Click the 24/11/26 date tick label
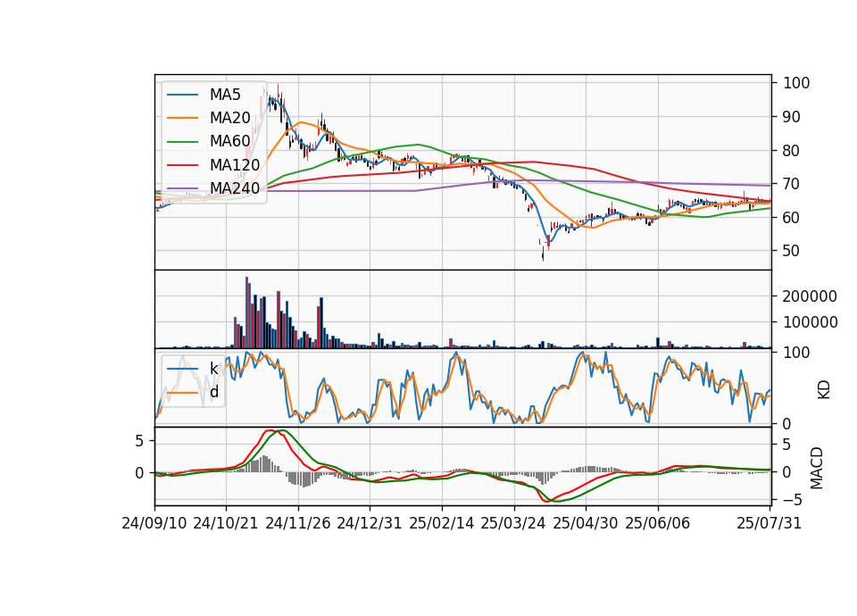Viewport: 857px width, 616px height. click(298, 523)
